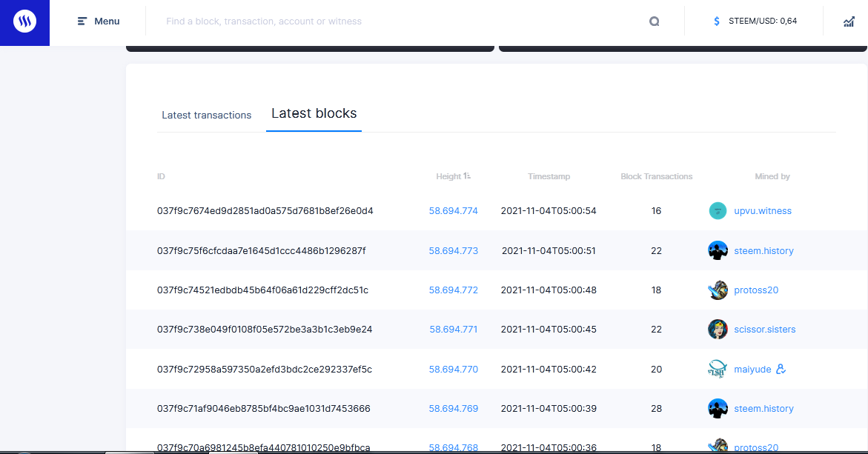Click steem.history avatar on block 58.694.769
Viewport: 868px width, 454px height.
718,408
